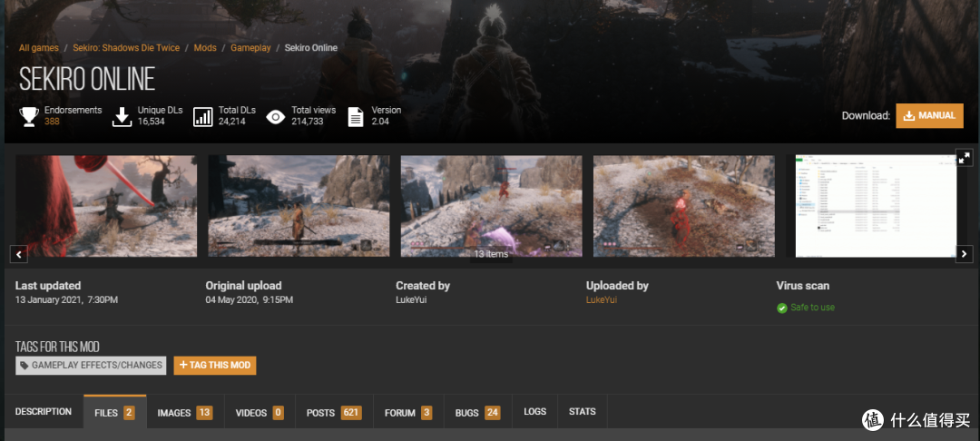
Task: Select the Files tab
Action: 115,412
